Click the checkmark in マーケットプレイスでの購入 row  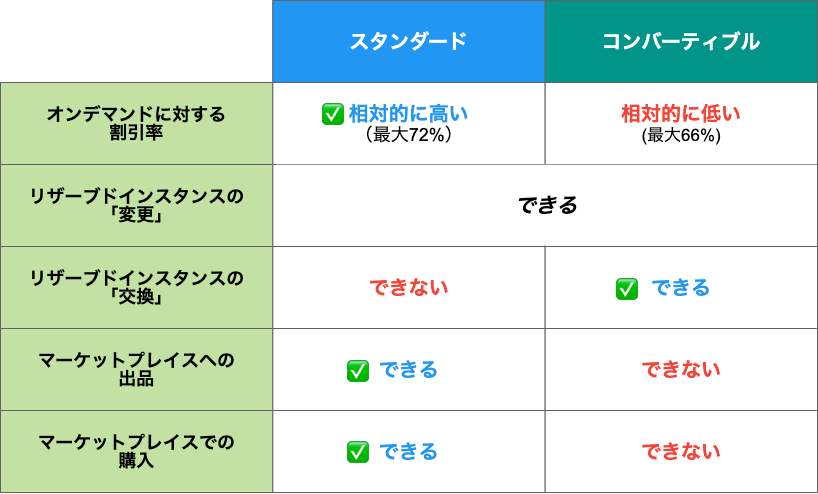(x=357, y=452)
